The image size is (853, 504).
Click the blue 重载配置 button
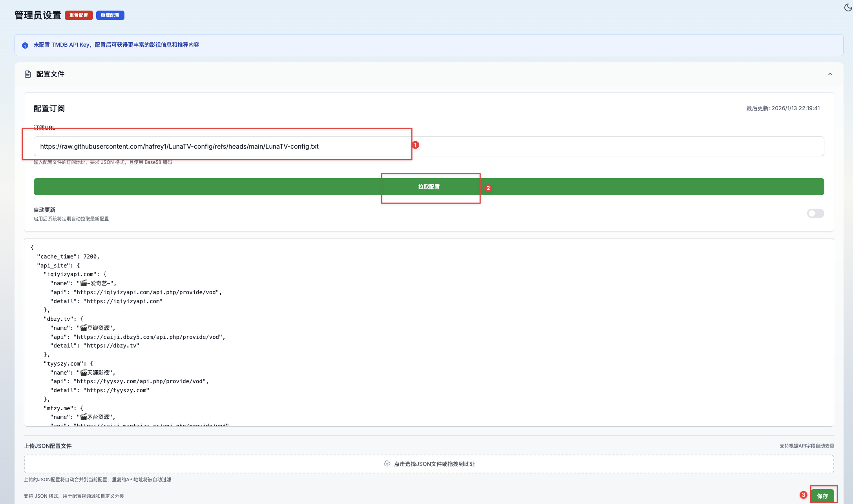[x=110, y=15]
